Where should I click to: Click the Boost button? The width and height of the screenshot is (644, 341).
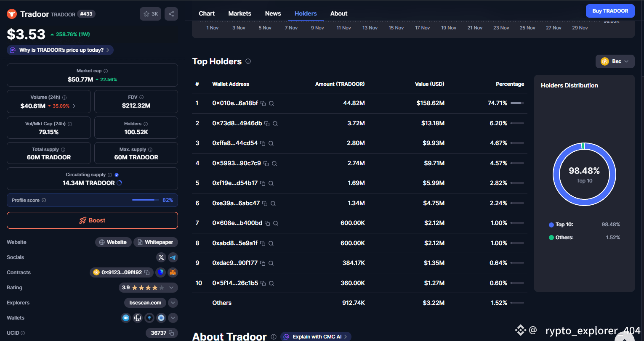pos(92,220)
